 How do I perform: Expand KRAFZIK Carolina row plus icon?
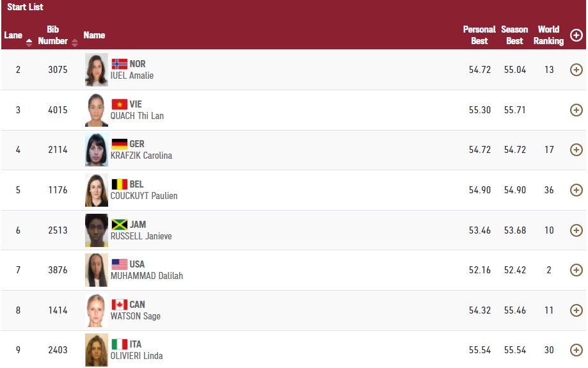[x=576, y=150]
